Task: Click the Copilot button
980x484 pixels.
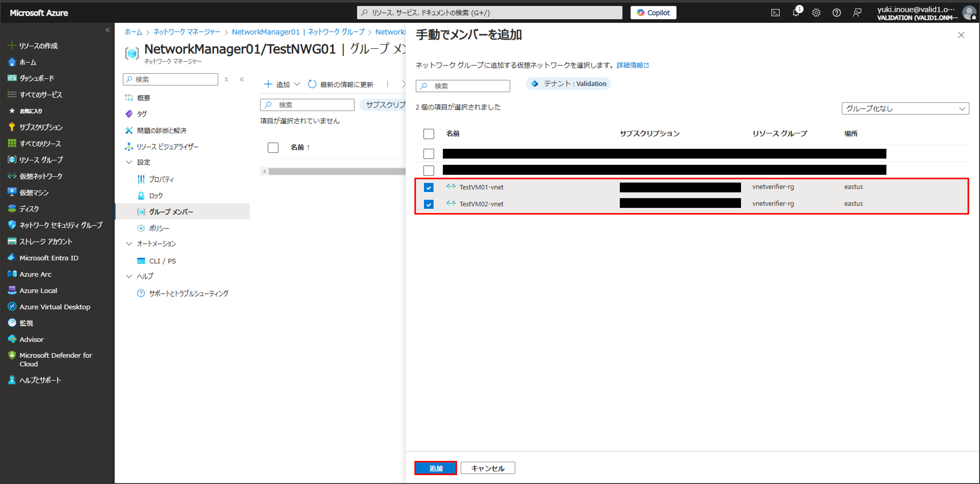Action: [653, 12]
